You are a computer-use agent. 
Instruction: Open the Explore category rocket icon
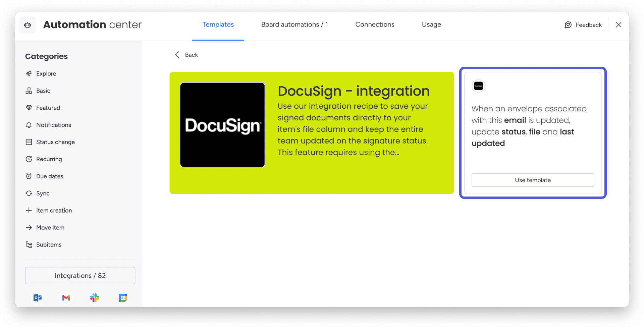coord(29,73)
